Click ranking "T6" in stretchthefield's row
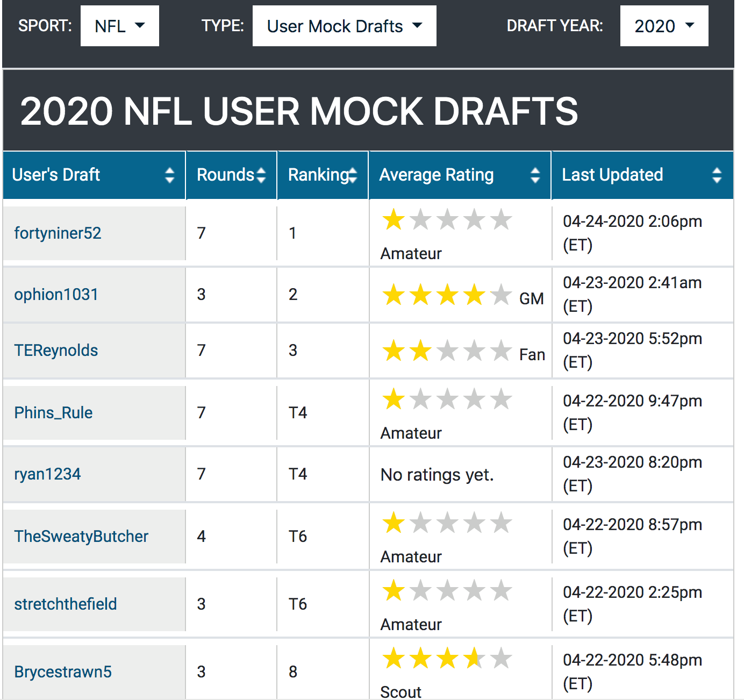 [298, 604]
